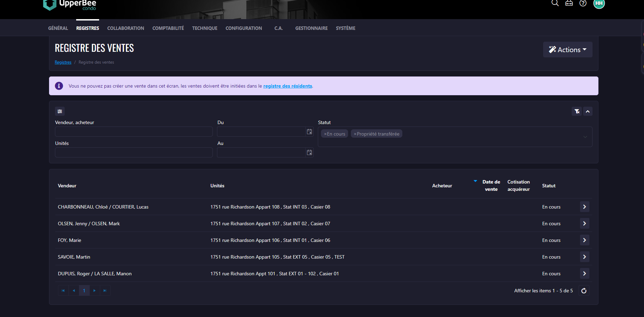Refresh the sales list
Screen dimensions: 644x317
click(x=584, y=291)
